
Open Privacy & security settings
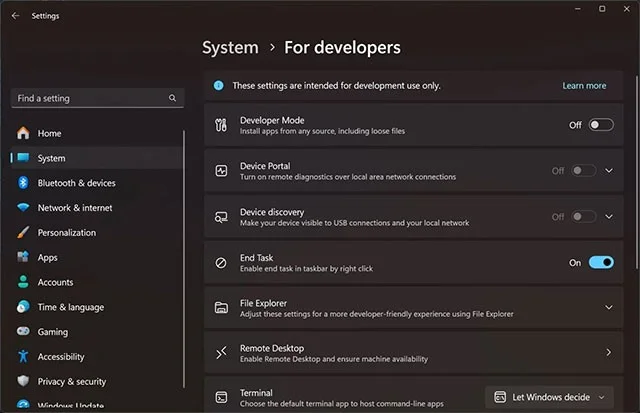coord(97,382)
